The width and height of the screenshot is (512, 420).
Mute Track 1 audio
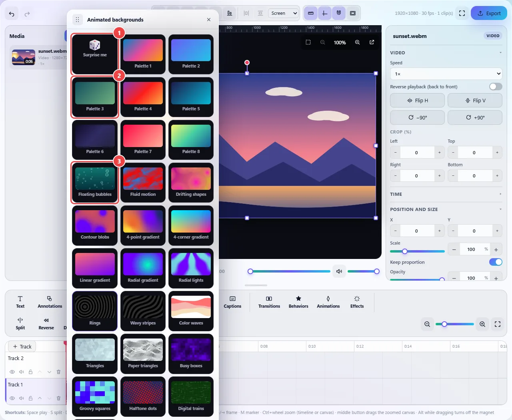22,398
